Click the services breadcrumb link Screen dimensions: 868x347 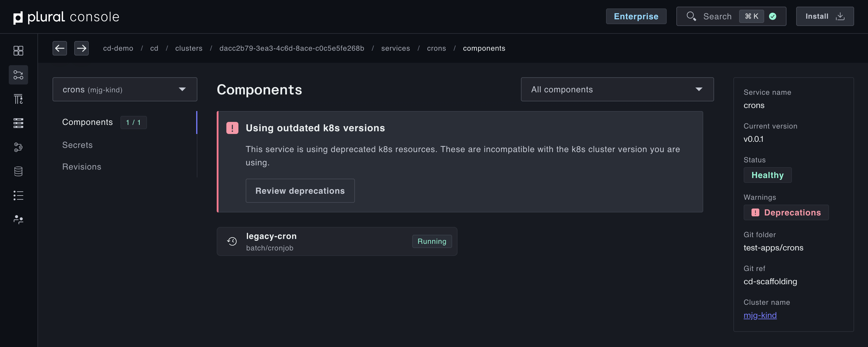[395, 48]
